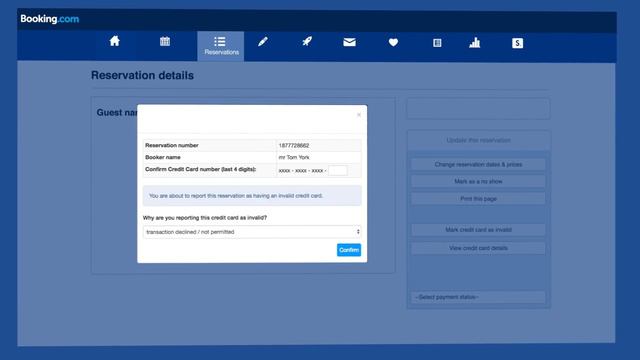Click Print this page button
The image size is (640, 360).
(478, 199)
